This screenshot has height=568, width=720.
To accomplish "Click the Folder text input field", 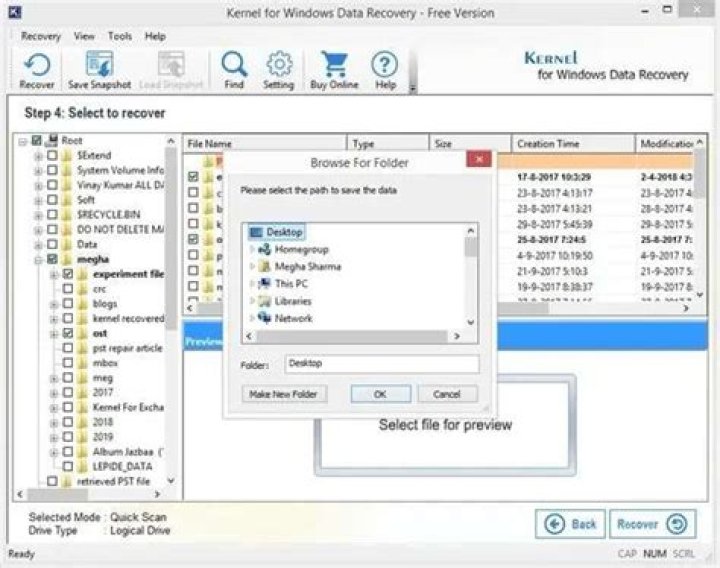I will tap(382, 364).
